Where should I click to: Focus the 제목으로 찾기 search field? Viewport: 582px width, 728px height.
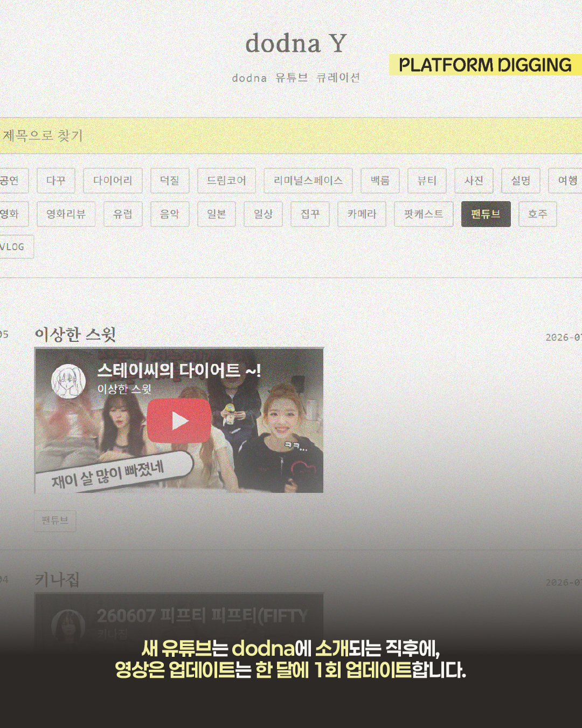291,136
